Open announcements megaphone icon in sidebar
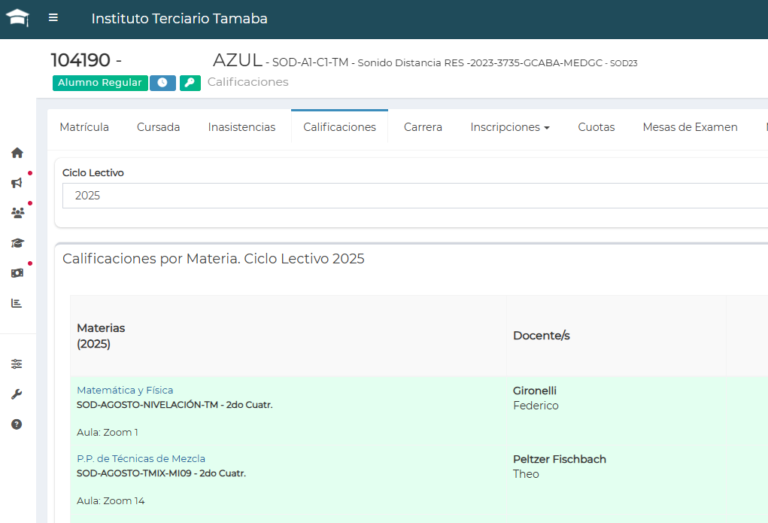768x523 pixels. [17, 183]
